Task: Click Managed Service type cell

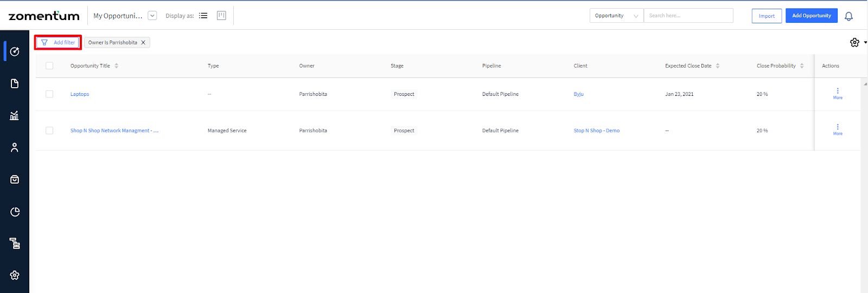Action: tap(227, 131)
